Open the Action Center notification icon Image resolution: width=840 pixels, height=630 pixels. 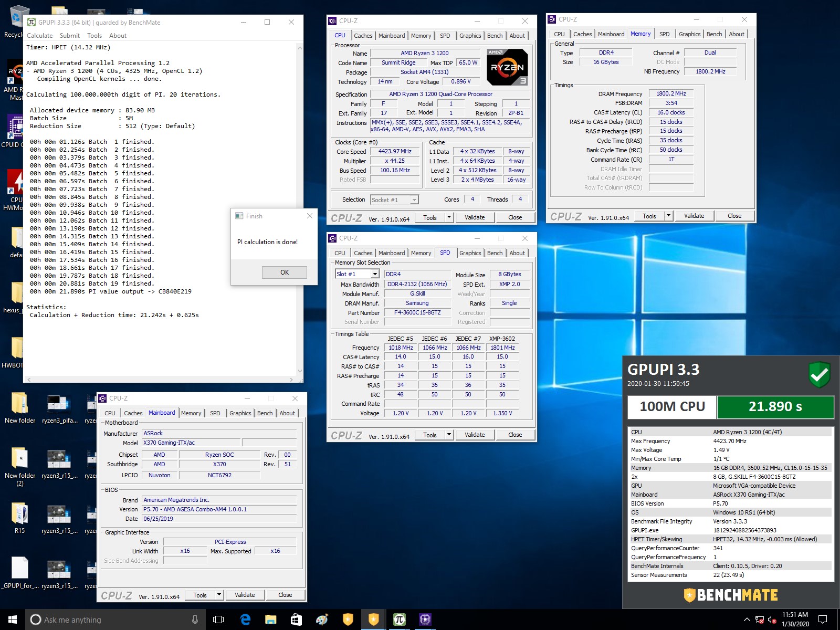(823, 619)
